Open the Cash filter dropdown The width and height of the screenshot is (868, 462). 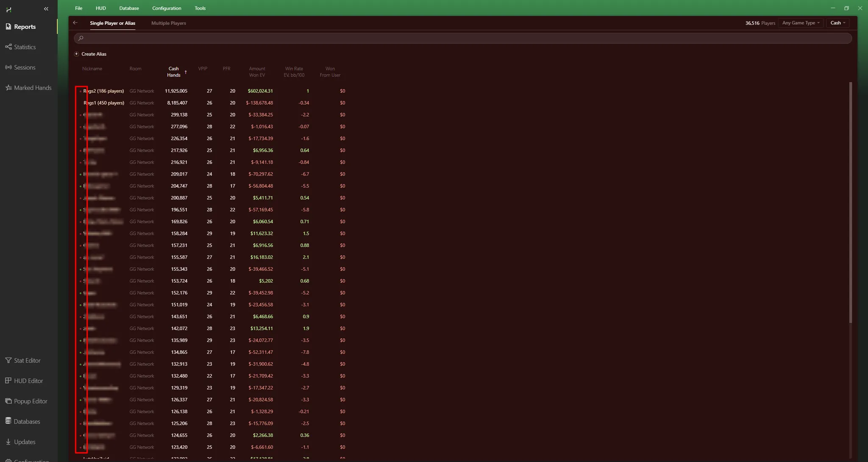[x=837, y=23]
